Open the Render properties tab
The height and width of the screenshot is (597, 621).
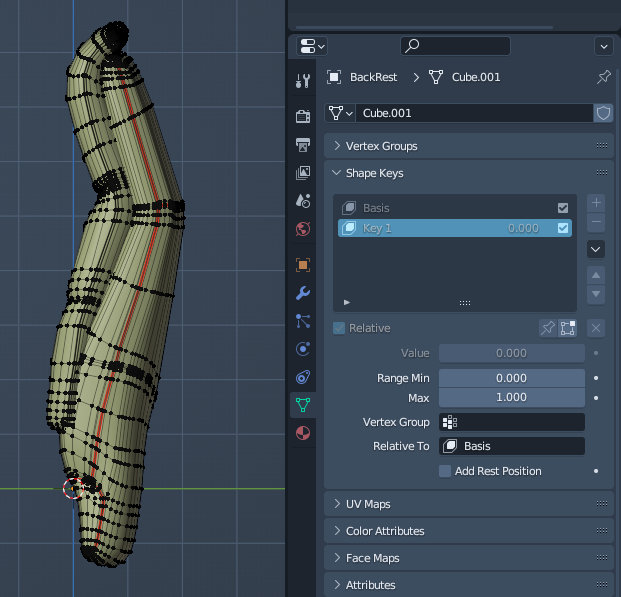click(304, 116)
